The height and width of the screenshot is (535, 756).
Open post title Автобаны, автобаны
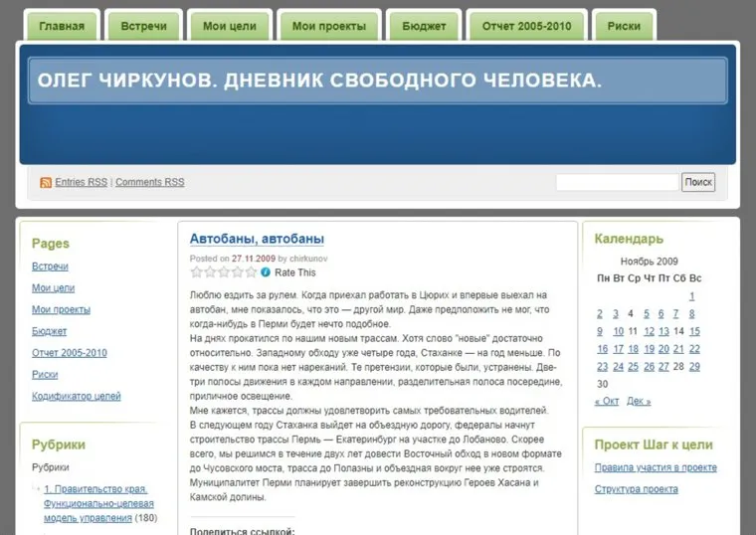(257, 239)
